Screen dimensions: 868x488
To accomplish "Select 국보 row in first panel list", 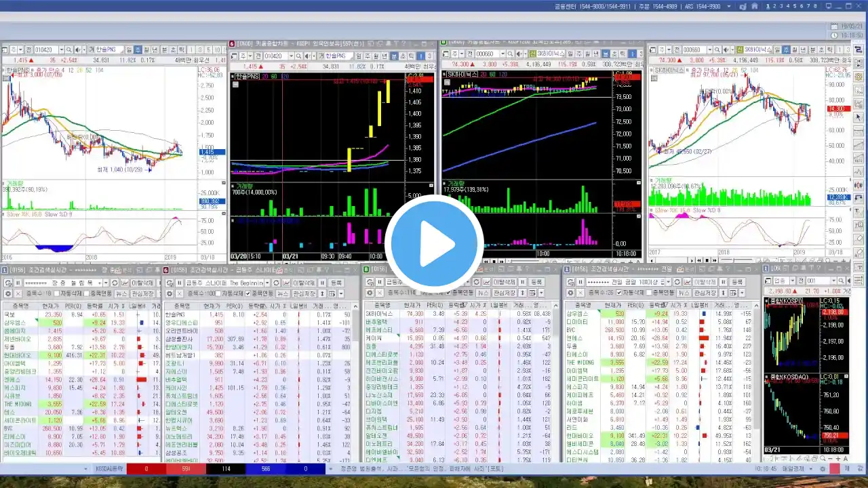I will point(81,314).
